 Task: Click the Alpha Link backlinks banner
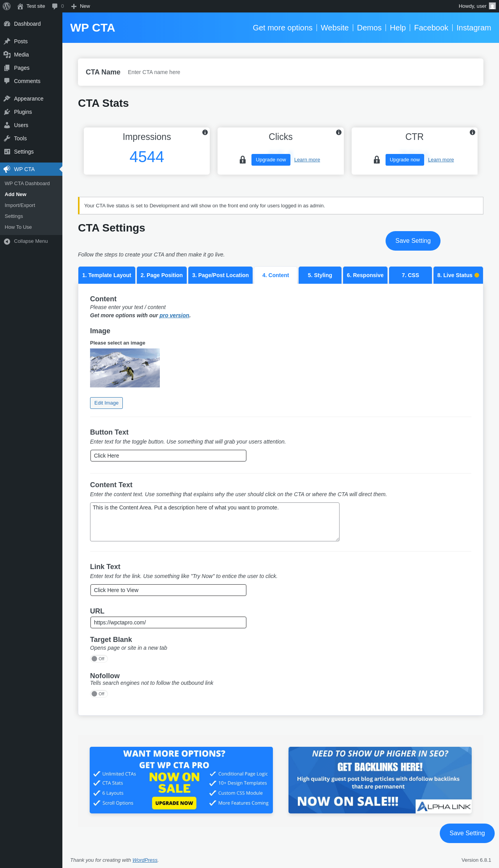(380, 780)
